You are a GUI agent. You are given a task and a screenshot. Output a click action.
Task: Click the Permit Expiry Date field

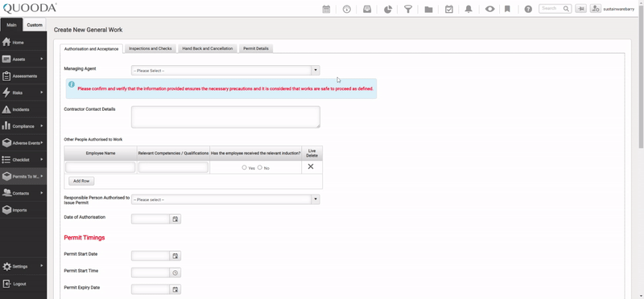click(151, 289)
